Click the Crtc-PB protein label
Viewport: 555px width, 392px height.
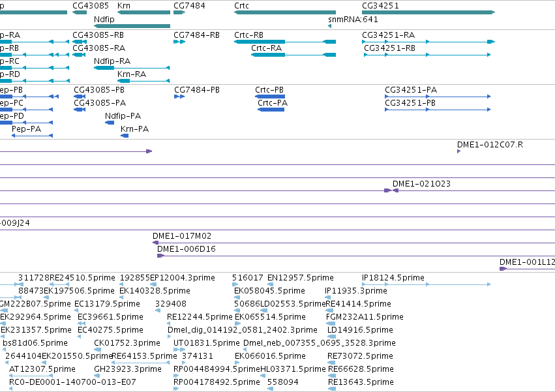(269, 90)
